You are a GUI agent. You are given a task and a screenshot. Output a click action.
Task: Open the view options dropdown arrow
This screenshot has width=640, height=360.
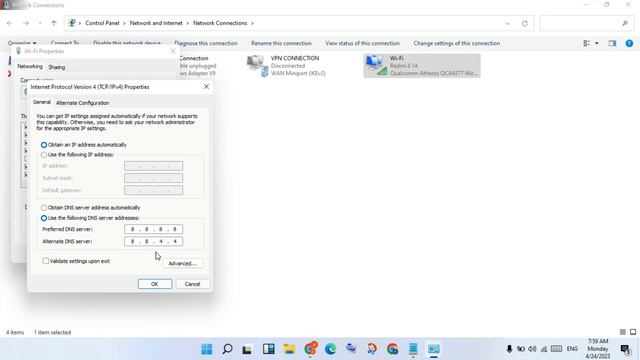pos(597,43)
